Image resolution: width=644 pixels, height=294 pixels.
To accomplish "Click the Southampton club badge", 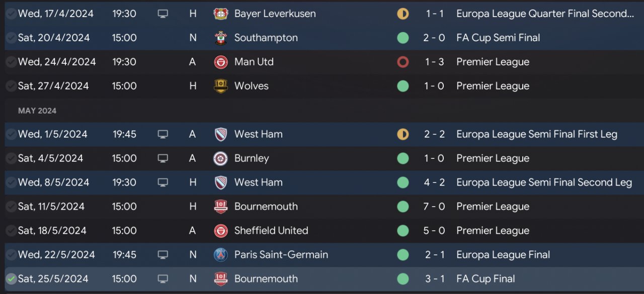I will tap(221, 38).
